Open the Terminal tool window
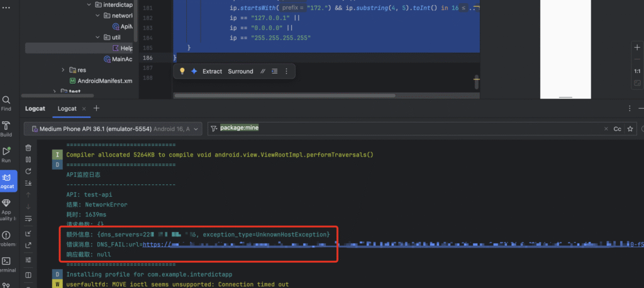 (6, 263)
